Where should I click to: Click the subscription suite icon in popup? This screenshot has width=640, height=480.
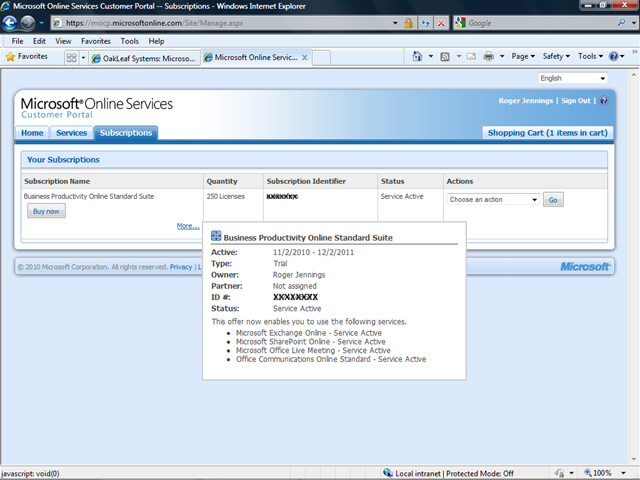coord(216,236)
